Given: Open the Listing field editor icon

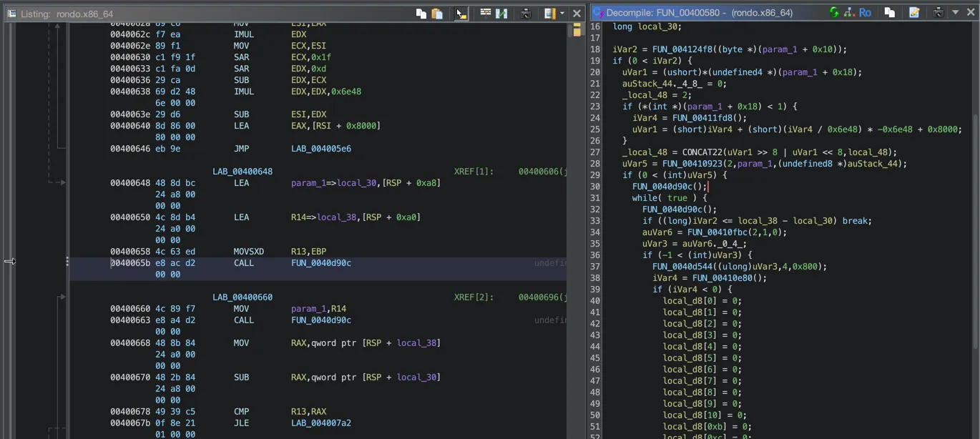Looking at the screenshot, I should (x=485, y=13).
